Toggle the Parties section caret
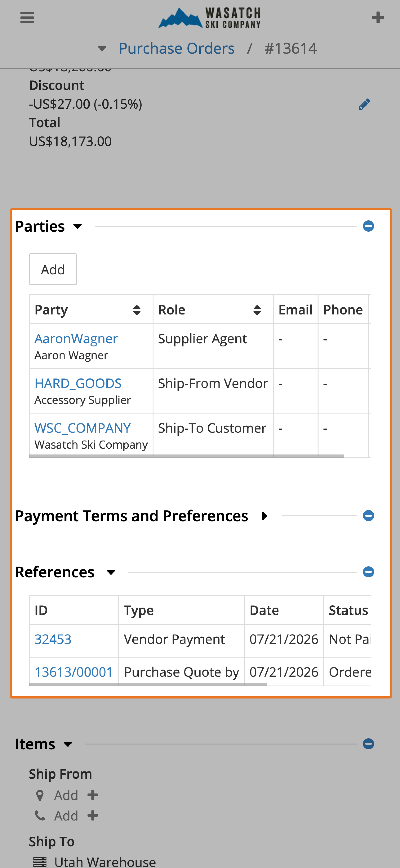Image resolution: width=400 pixels, height=868 pixels. tap(77, 226)
